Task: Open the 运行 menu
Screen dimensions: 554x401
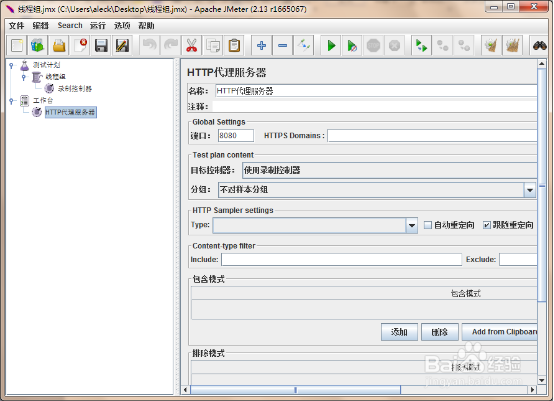Action: 98,25
